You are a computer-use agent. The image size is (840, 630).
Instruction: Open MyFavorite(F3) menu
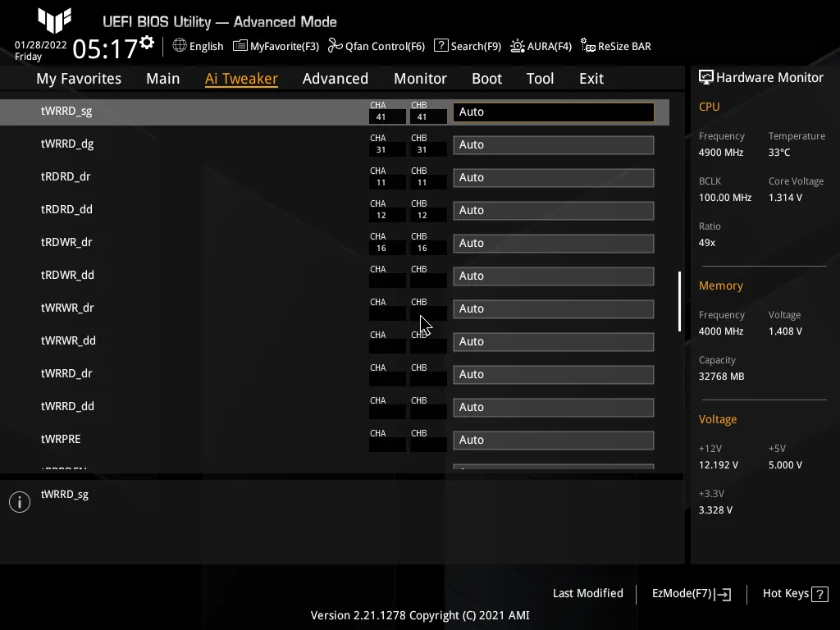click(285, 46)
